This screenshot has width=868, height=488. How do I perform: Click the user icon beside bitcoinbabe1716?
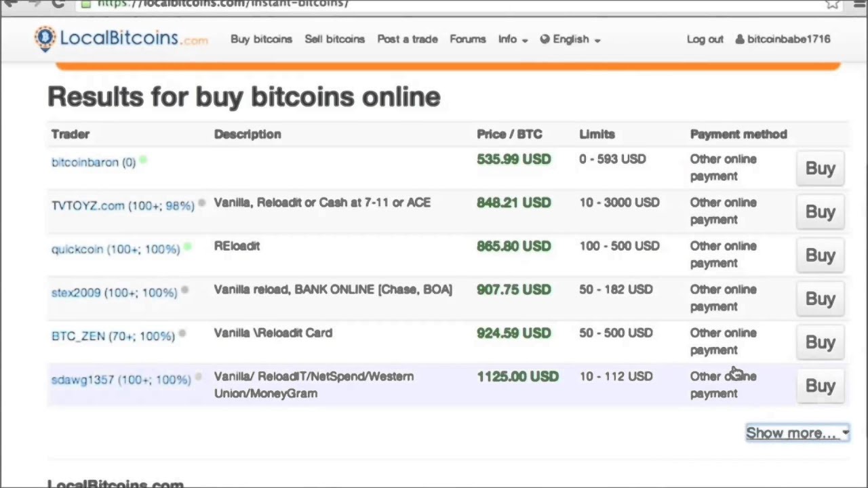tap(740, 39)
